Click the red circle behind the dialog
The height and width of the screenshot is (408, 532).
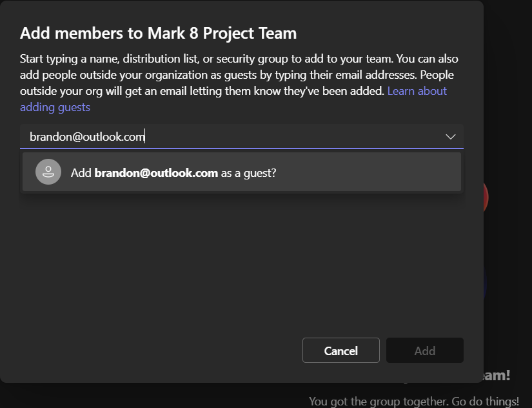pos(486,198)
